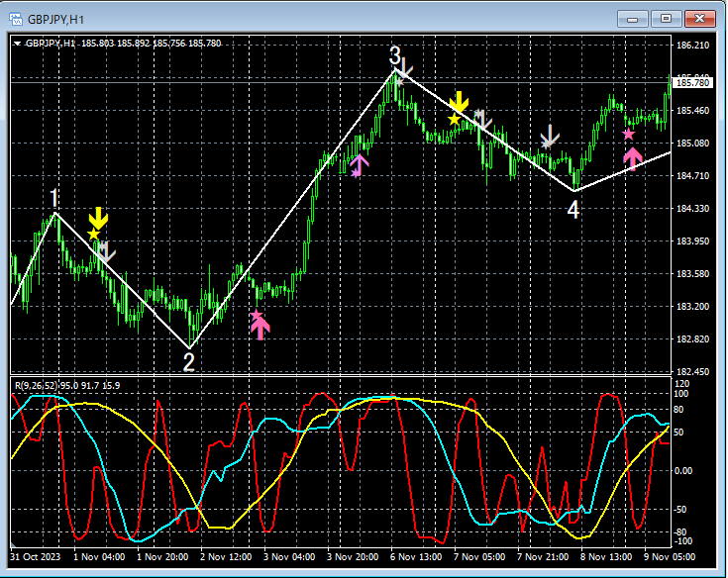
Task: Click the gray down arrow beside wave label 3
Action: pyautogui.click(x=405, y=68)
